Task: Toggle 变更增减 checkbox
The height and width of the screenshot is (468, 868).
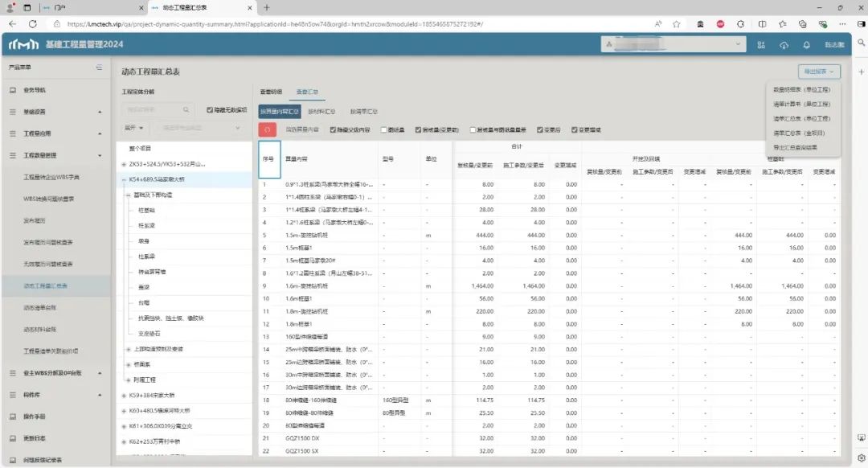Action: [x=574, y=129]
